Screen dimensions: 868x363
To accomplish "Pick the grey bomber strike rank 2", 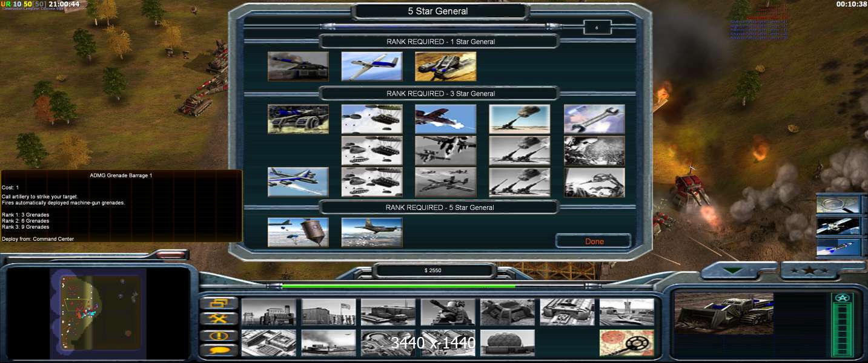I will 446,151.
